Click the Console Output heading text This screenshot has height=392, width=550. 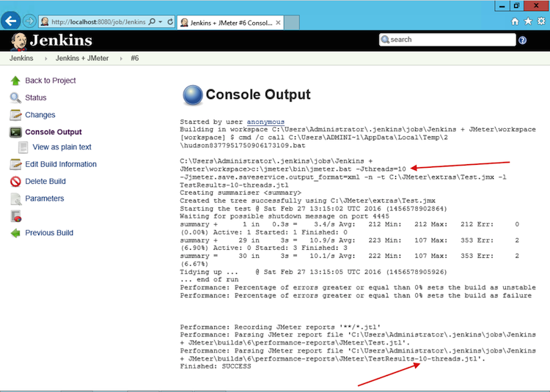[258, 95]
